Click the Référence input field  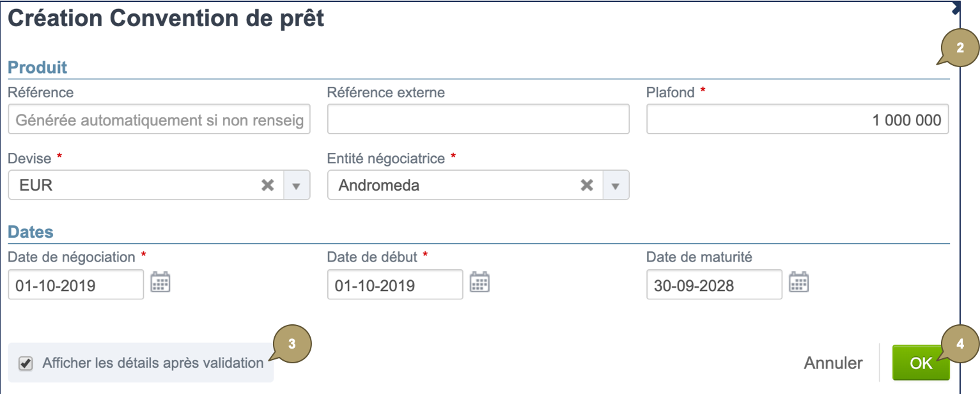(x=159, y=118)
